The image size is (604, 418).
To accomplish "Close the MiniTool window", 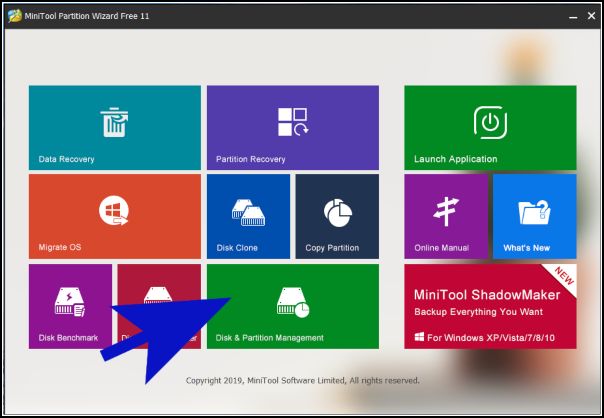I will (591, 16).
